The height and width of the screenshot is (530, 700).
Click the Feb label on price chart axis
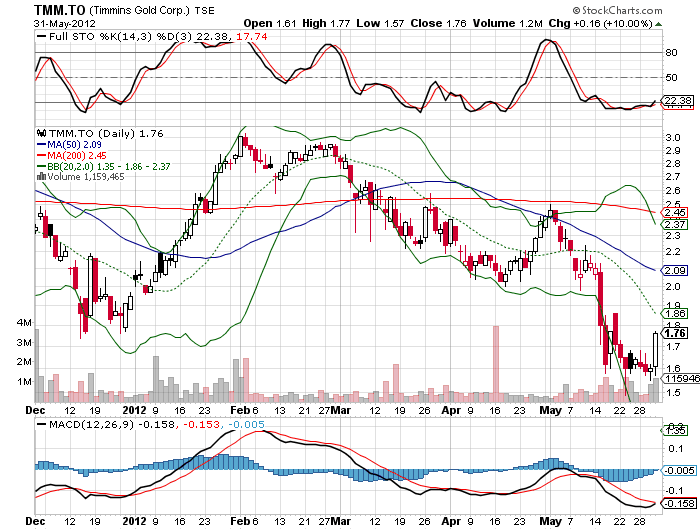tap(240, 410)
